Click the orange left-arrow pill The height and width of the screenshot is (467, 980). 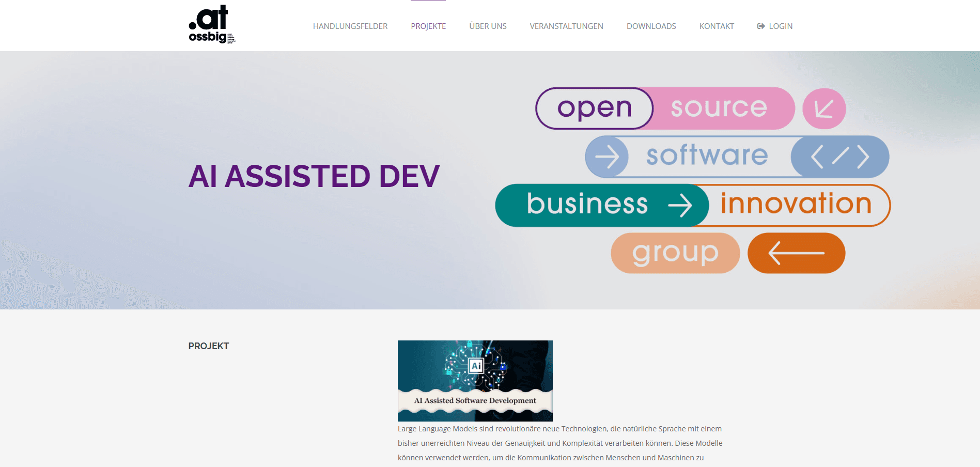coord(796,253)
